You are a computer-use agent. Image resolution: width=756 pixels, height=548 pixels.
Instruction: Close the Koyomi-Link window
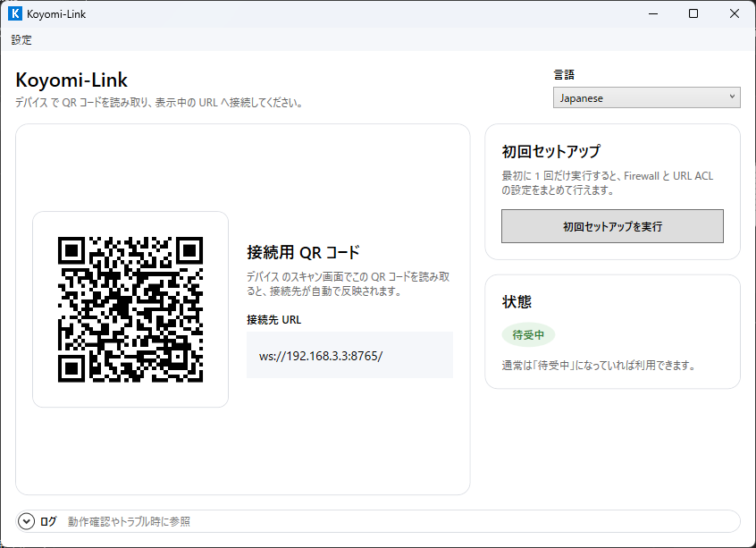click(735, 13)
